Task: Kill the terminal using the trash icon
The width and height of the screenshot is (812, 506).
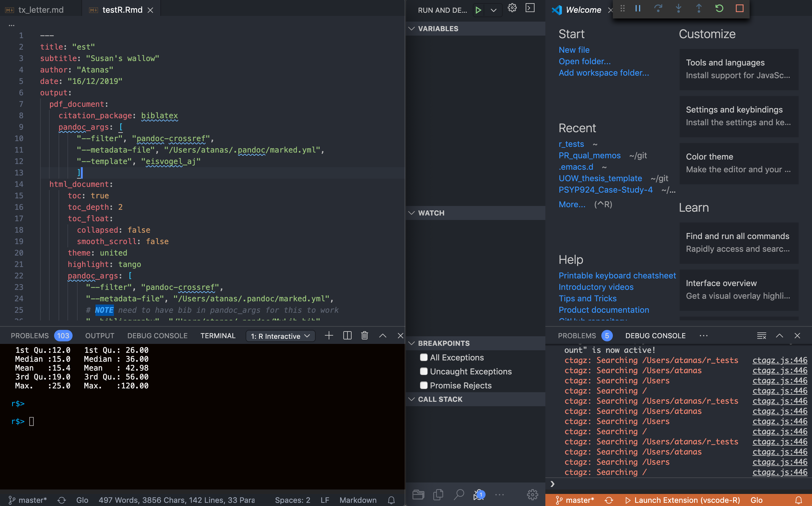Action: click(x=364, y=336)
